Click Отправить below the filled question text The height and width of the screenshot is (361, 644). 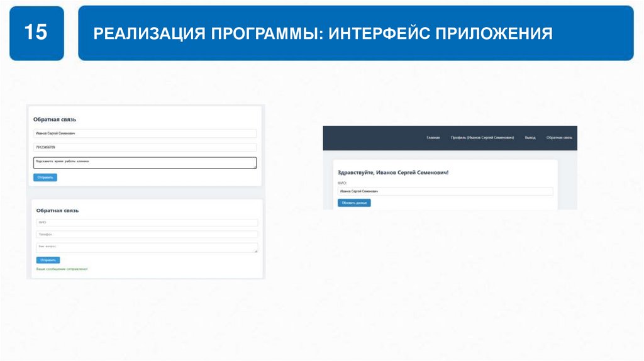tap(45, 177)
